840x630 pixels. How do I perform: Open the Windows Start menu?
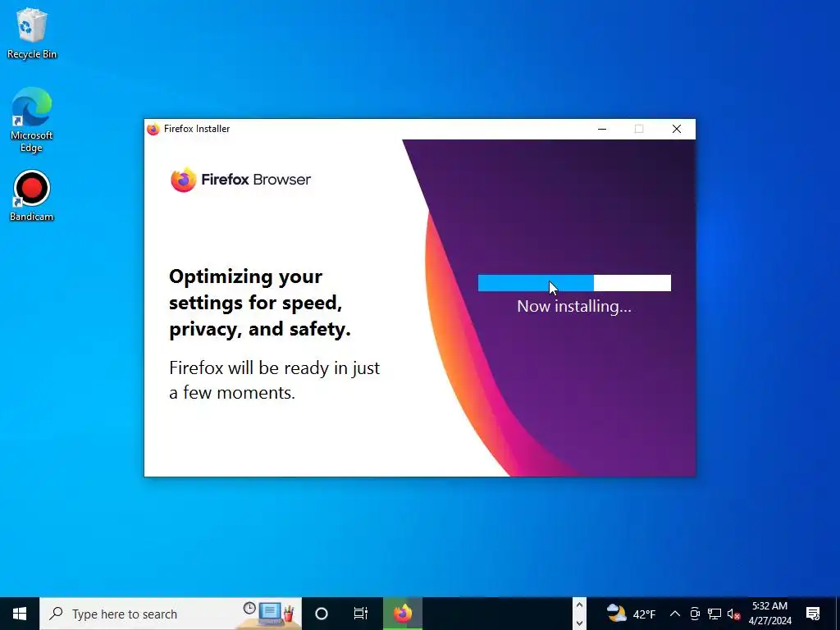[x=20, y=614]
